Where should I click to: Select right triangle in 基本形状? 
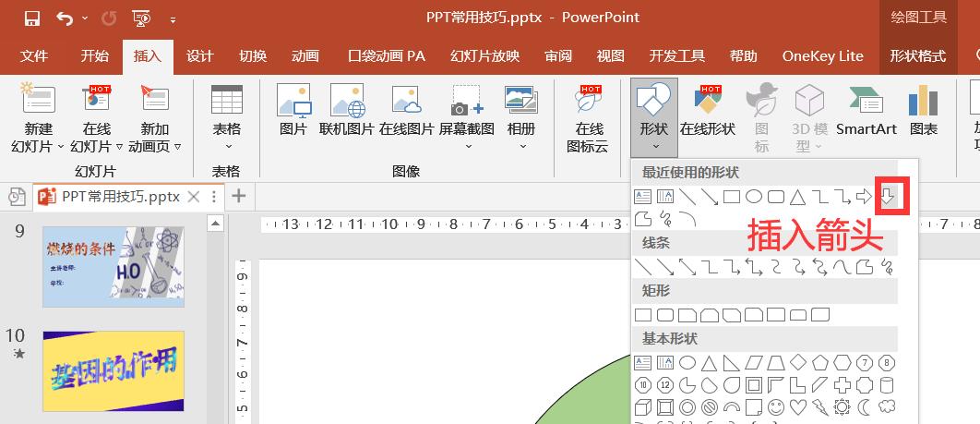pos(731,363)
